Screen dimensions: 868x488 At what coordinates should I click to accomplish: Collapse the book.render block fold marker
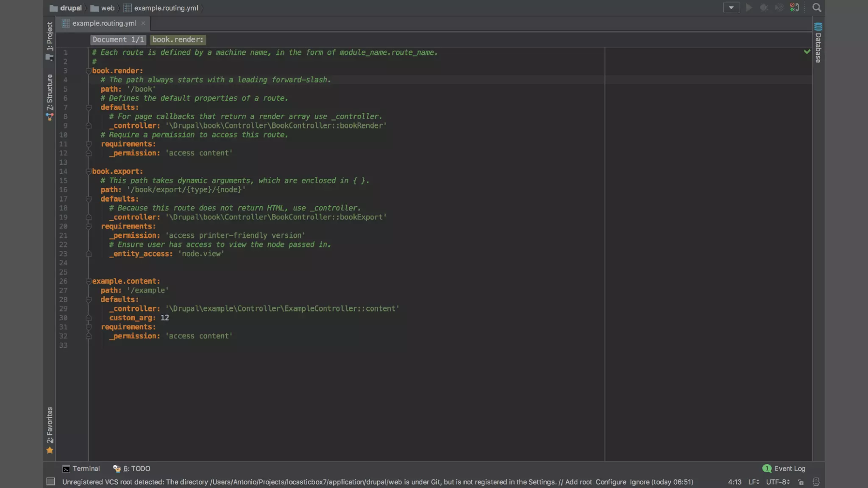pyautogui.click(x=89, y=71)
